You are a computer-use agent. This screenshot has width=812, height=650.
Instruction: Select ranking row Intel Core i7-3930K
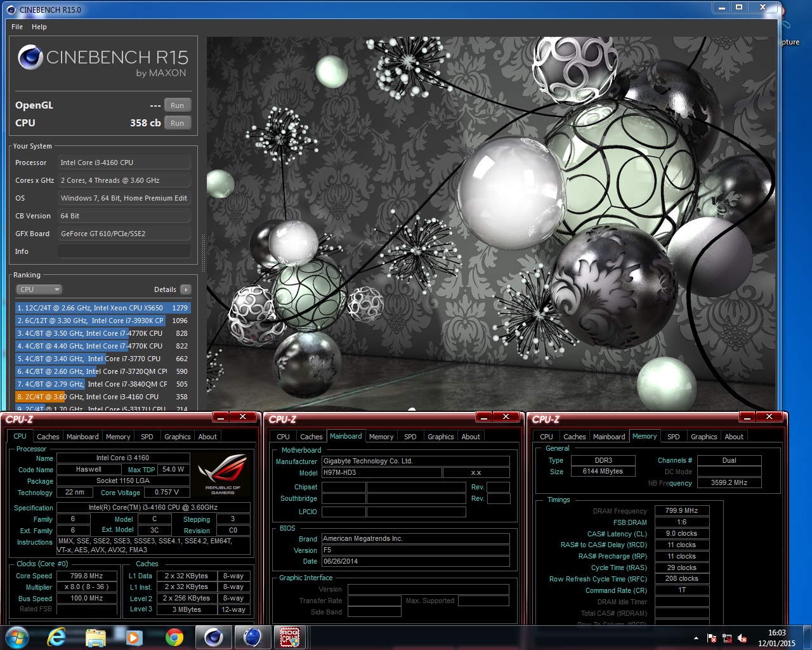(x=103, y=321)
